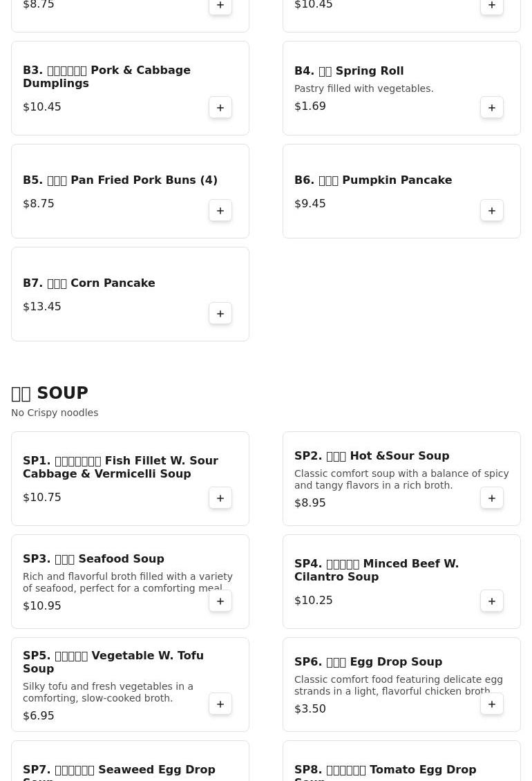Viewport: 532px width, 781px height.
Task: Add B4 Spring Roll to order
Action: 492,108
